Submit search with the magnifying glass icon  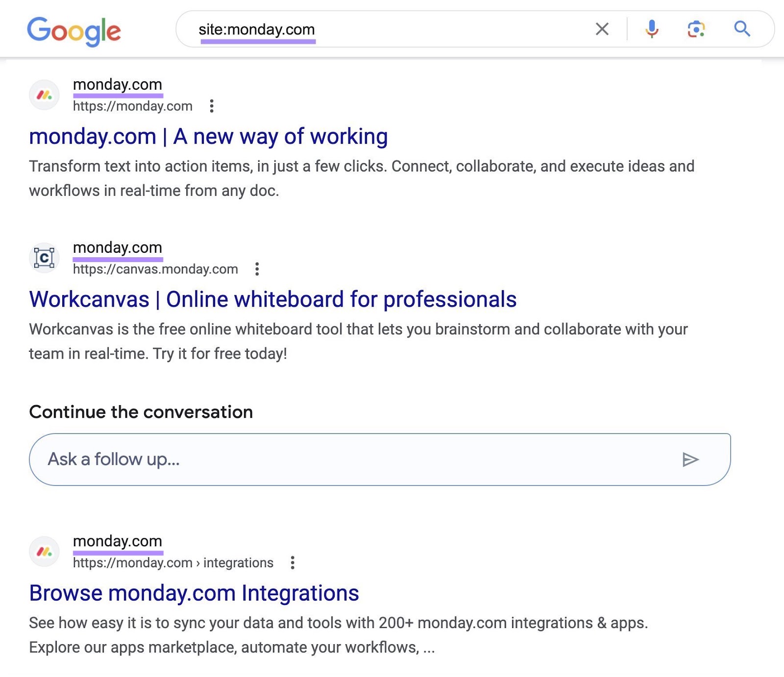tap(742, 29)
